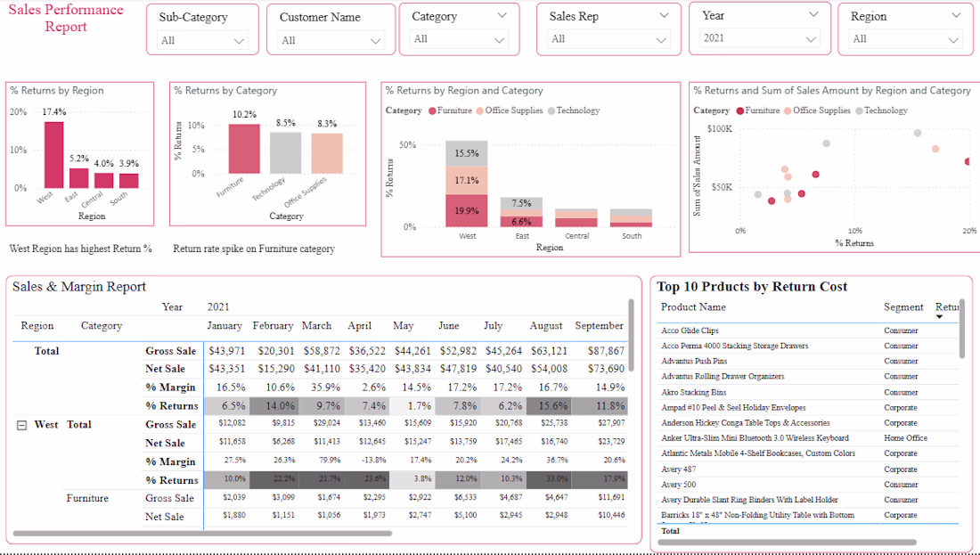The width and height of the screenshot is (980, 555).
Task: Select the Avery 487 row
Action: pyautogui.click(x=808, y=469)
